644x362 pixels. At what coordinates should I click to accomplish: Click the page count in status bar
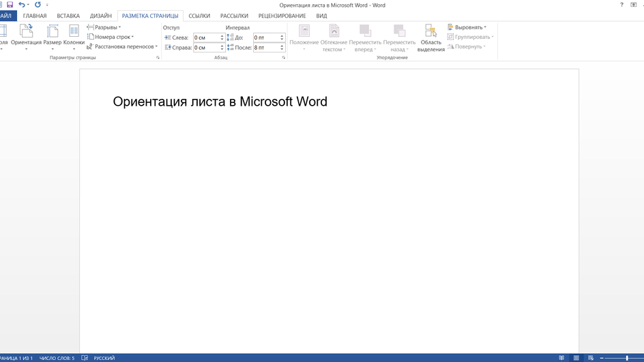point(16,359)
